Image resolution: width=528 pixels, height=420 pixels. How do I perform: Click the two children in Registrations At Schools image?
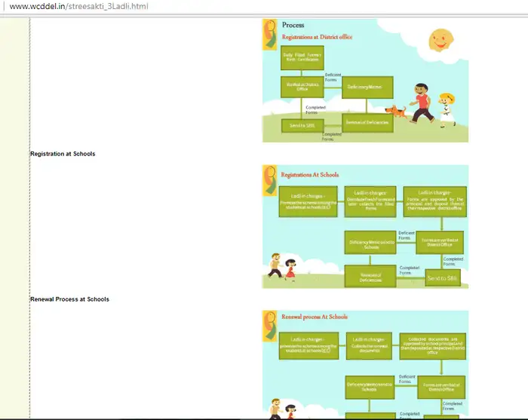pos(283,267)
